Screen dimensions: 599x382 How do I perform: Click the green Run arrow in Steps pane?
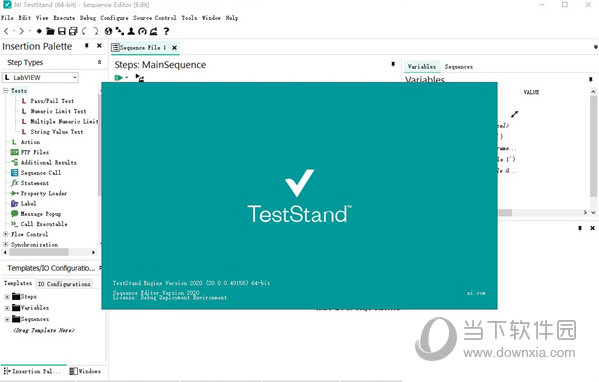(118, 78)
